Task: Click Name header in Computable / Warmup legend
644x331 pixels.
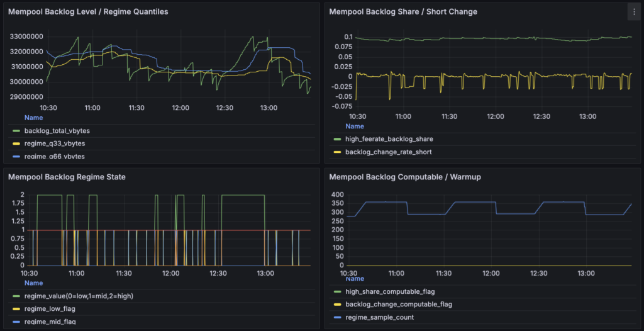Action: pyautogui.click(x=355, y=279)
